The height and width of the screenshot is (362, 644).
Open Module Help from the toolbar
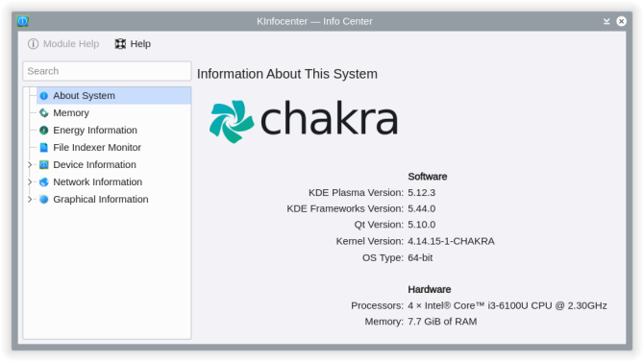click(x=63, y=43)
